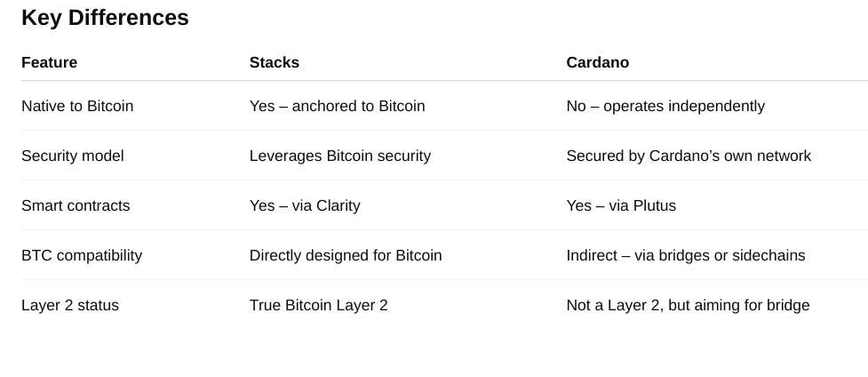Select the Layer 2 status row label
The width and height of the screenshot is (868, 377).
coord(70,305)
